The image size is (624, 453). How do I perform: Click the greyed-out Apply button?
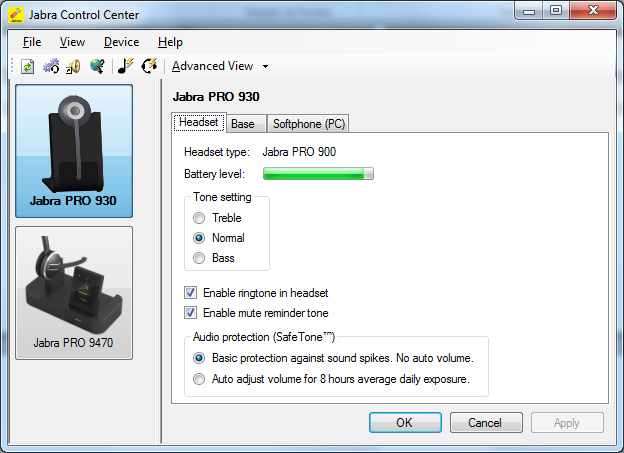pos(567,422)
